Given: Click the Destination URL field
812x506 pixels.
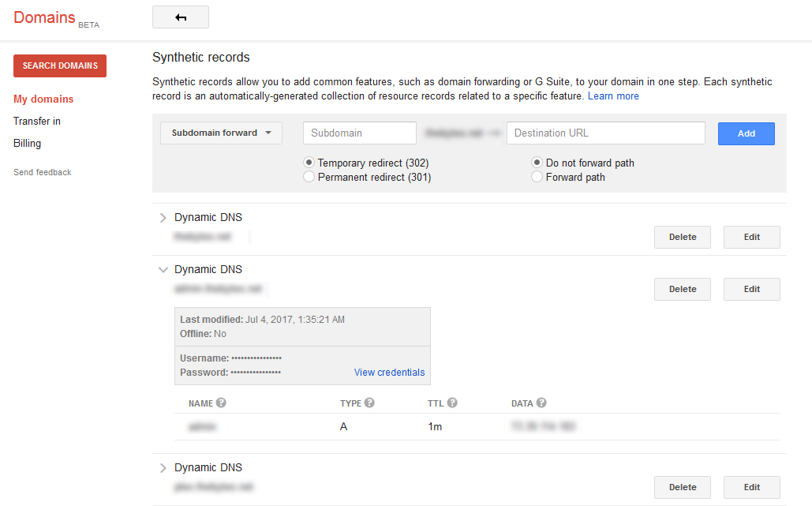Looking at the screenshot, I should coord(606,133).
